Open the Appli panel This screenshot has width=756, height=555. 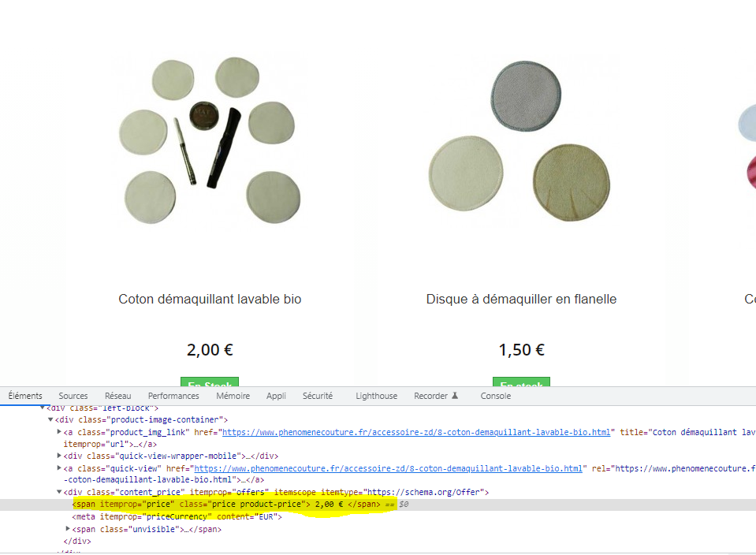tap(276, 396)
